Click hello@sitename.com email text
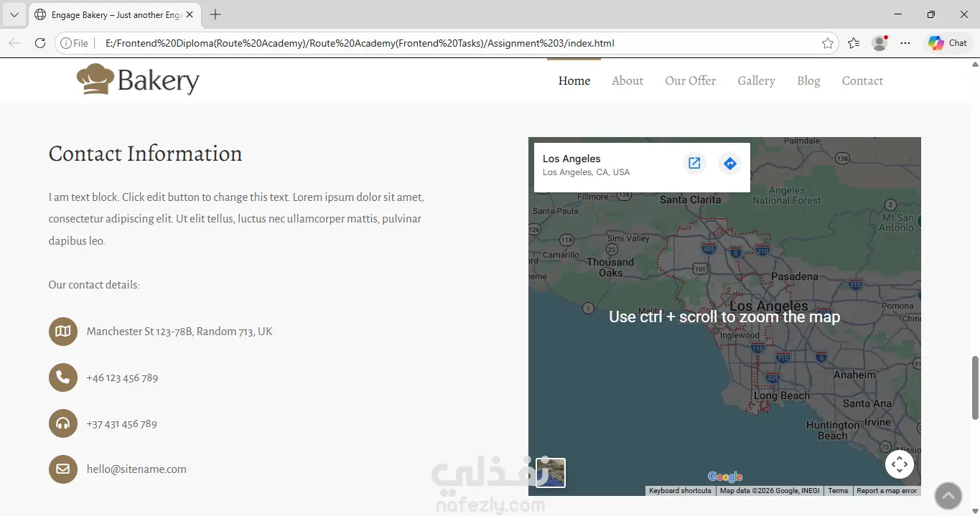Image resolution: width=980 pixels, height=516 pixels. click(x=136, y=469)
